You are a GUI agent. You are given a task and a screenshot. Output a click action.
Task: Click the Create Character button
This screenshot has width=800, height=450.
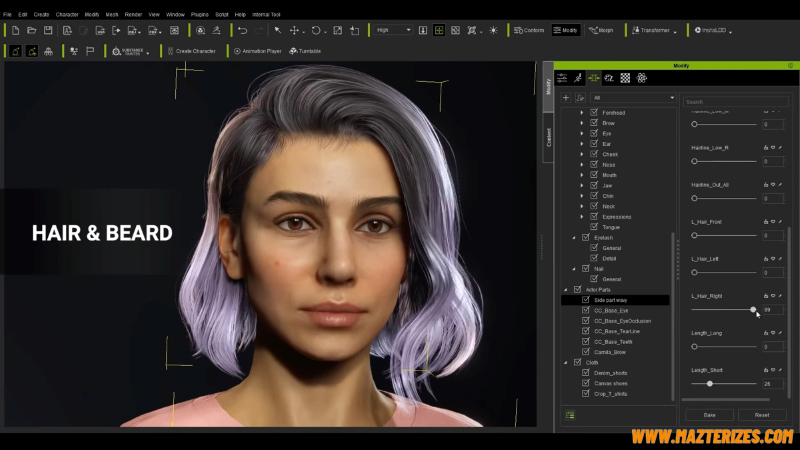pyautogui.click(x=191, y=51)
